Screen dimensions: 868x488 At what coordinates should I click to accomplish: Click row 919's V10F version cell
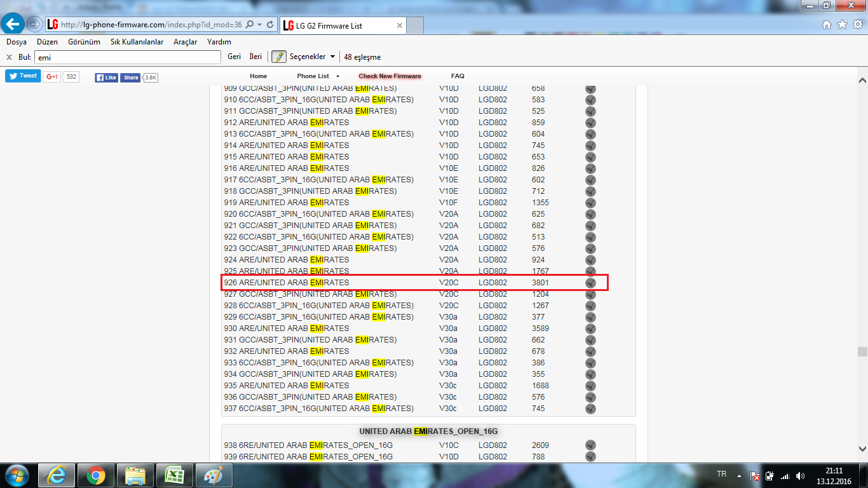(449, 203)
